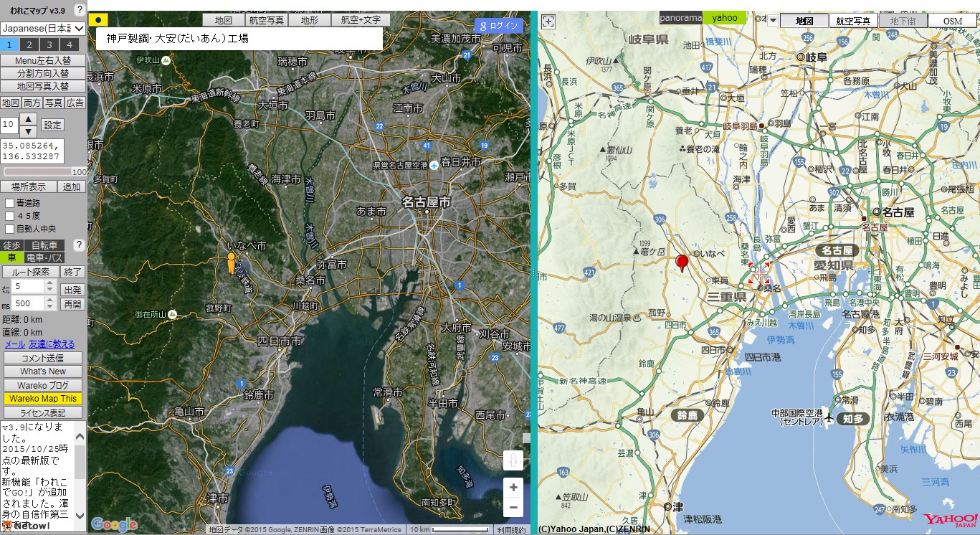
Task: Open Wareko ブログ button
Action: tap(43, 385)
